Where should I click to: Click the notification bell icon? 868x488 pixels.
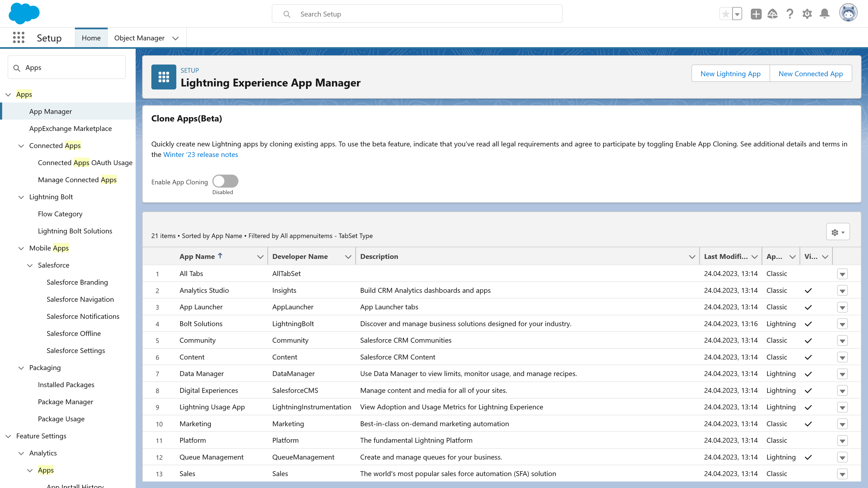pyautogui.click(x=825, y=13)
